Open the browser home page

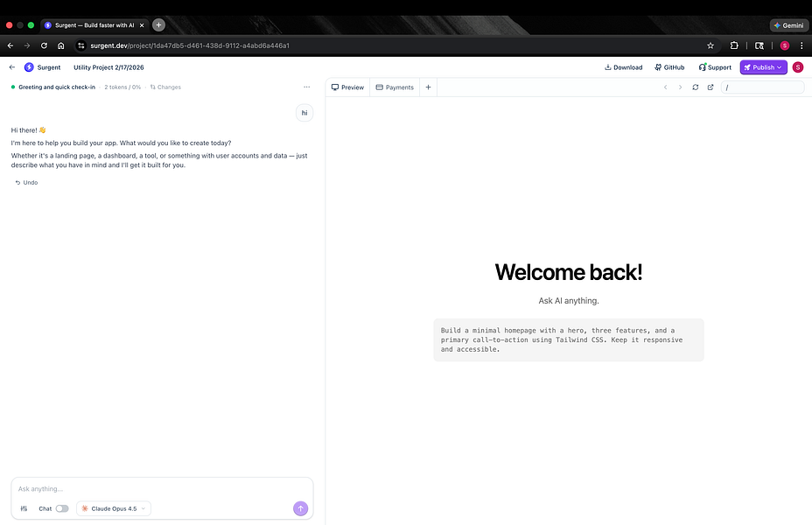coord(60,45)
